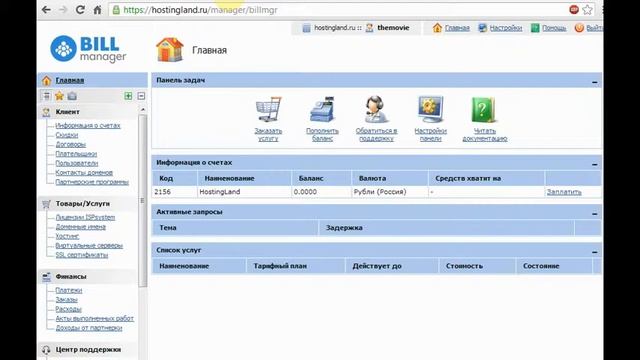Image resolution: width=640 pixels, height=360 pixels.
Task: Open Помощь link in top bar
Action: point(554,28)
